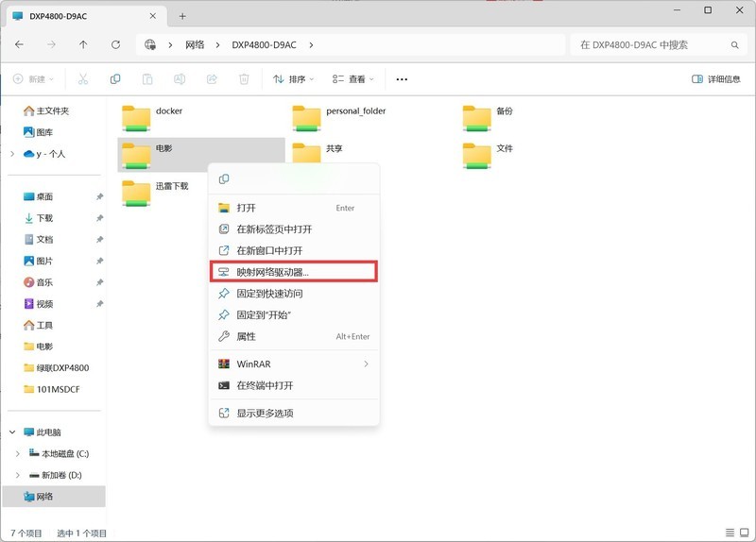
Task: Choose 固定到快速访问 menu entry
Action: tap(294, 294)
